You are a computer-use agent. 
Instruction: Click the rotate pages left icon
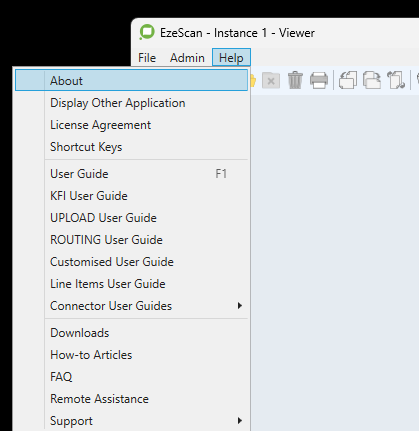348,80
